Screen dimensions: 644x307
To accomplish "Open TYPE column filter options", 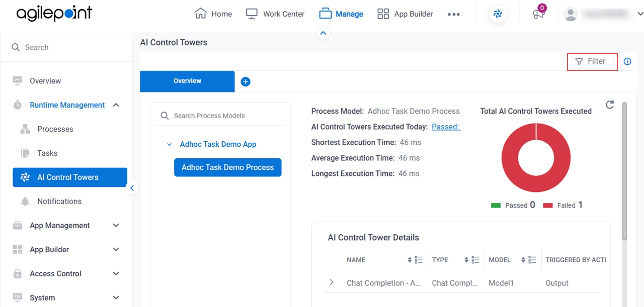I will pyautogui.click(x=475, y=260).
